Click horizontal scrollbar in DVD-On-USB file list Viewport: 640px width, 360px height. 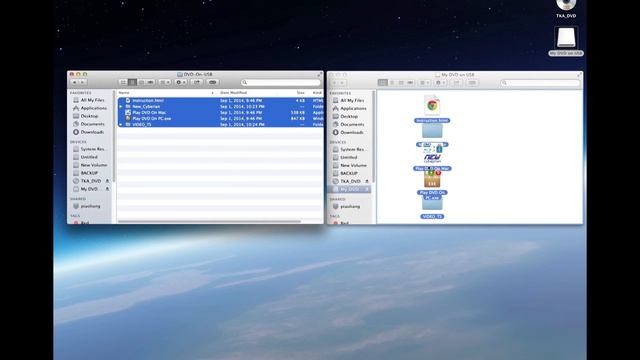[209, 222]
